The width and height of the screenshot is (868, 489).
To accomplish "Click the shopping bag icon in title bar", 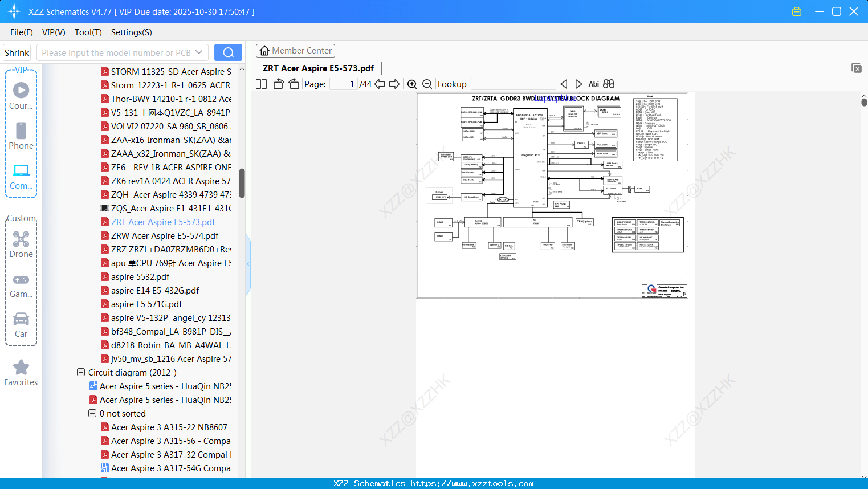I will pos(797,11).
